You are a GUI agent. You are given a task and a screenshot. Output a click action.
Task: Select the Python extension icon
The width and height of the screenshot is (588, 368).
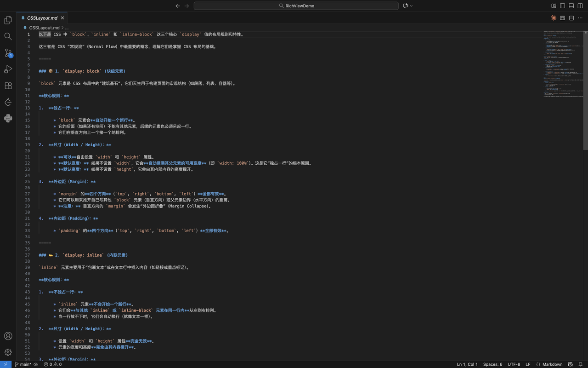[x=8, y=118]
